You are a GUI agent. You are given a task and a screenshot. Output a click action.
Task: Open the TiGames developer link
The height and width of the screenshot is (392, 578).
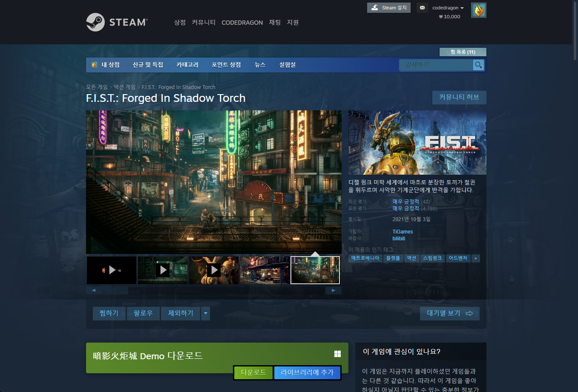(403, 232)
